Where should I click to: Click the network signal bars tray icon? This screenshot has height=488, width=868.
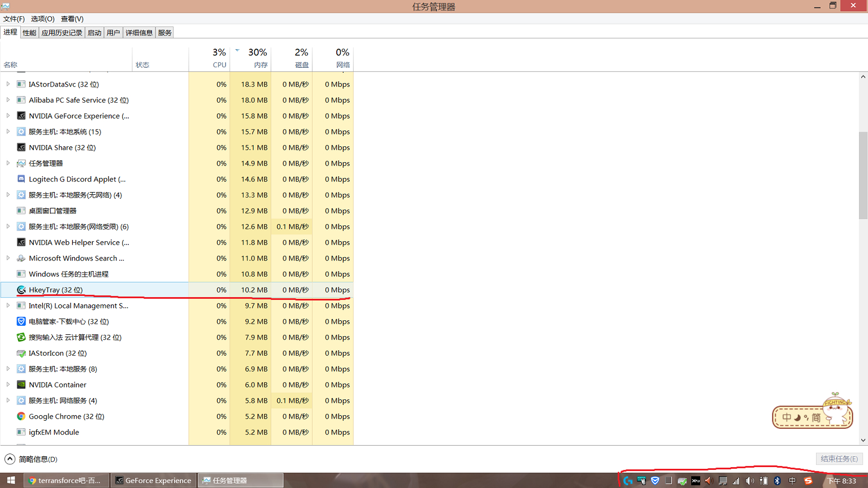coord(736,481)
